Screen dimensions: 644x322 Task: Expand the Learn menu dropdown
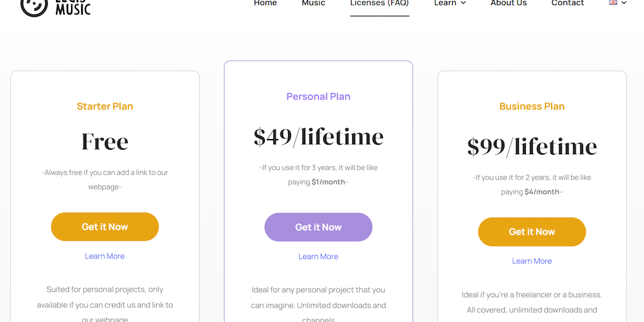450,3
